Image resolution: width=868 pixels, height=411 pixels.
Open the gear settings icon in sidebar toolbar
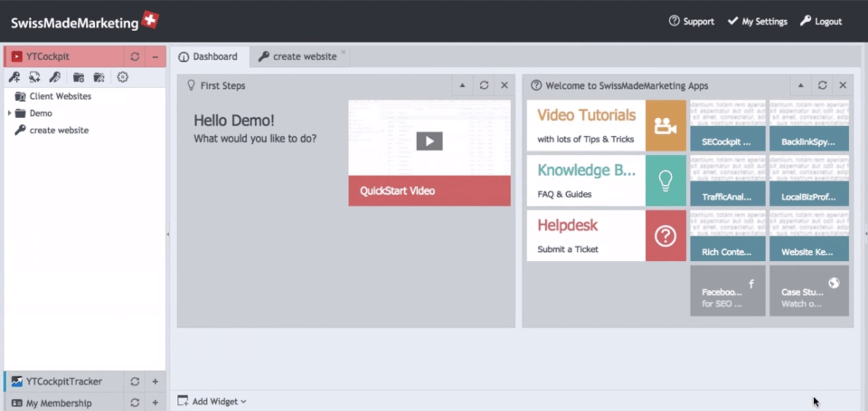tap(123, 77)
